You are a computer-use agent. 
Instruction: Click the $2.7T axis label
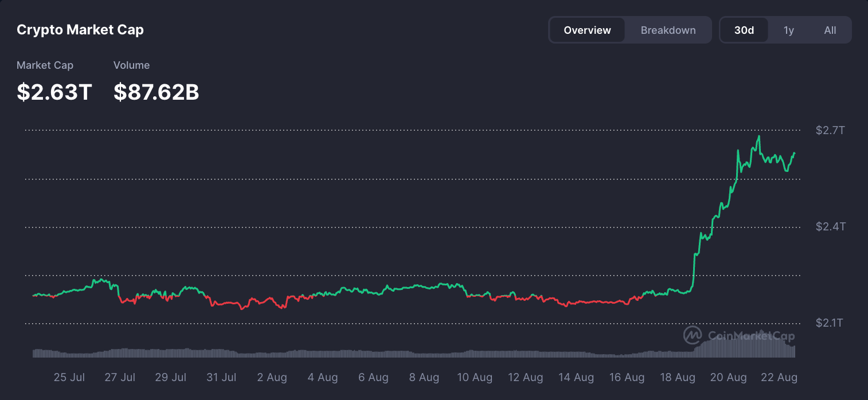[830, 130]
